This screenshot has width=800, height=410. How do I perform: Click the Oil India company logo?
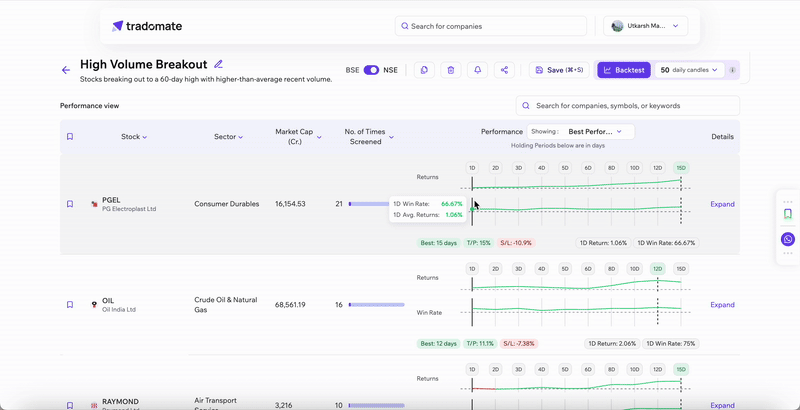[94, 304]
